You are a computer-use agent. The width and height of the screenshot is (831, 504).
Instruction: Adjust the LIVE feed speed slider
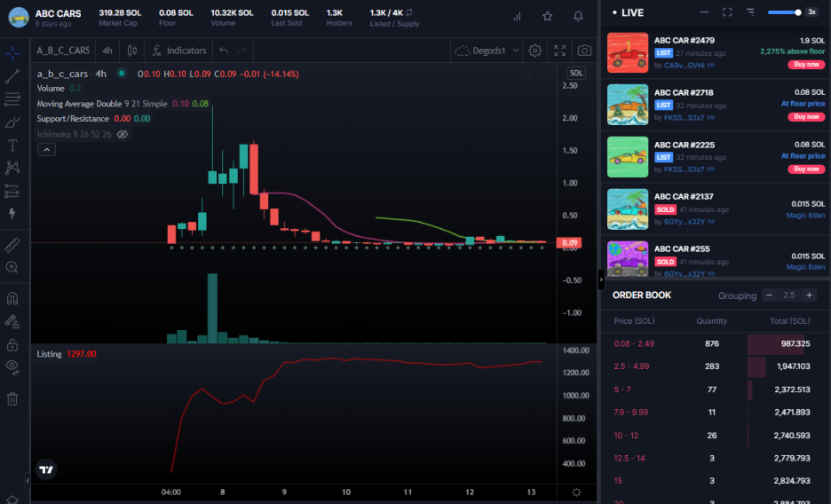784,12
